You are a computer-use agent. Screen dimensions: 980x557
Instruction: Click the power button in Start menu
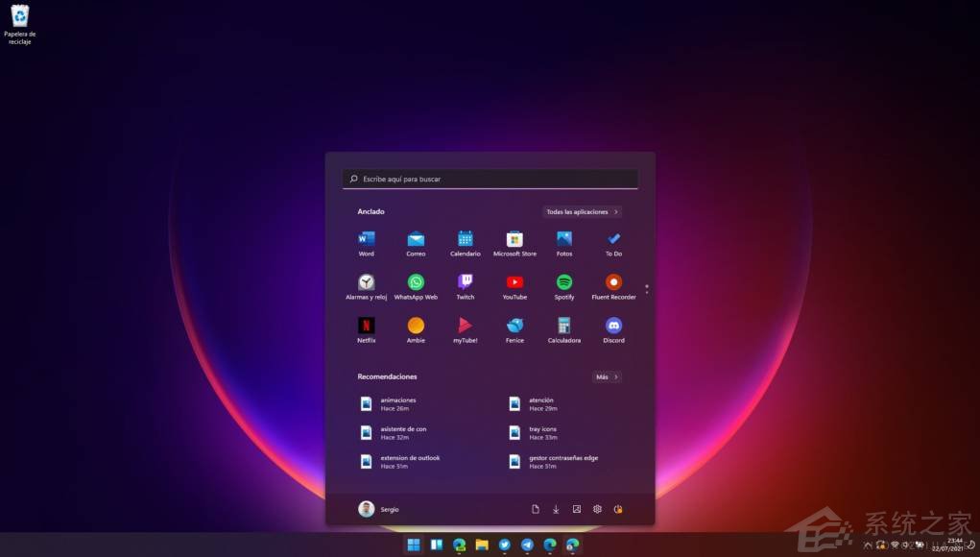coord(617,509)
